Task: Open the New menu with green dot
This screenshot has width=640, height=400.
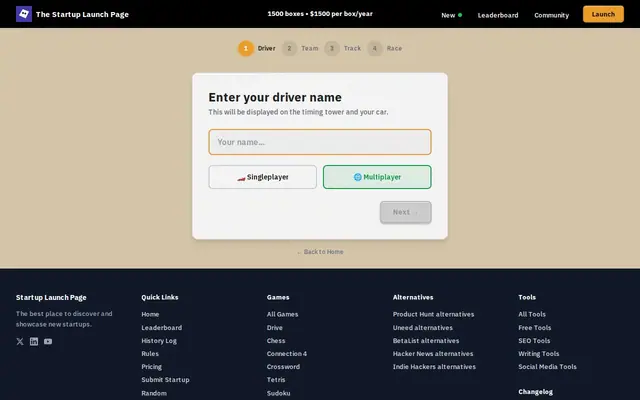Action: (x=451, y=15)
